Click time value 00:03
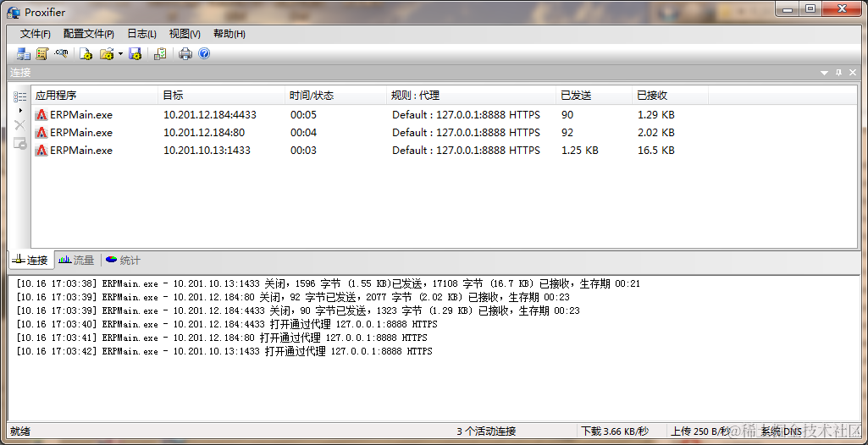Image resolution: width=868 pixels, height=445 pixels. tap(303, 151)
